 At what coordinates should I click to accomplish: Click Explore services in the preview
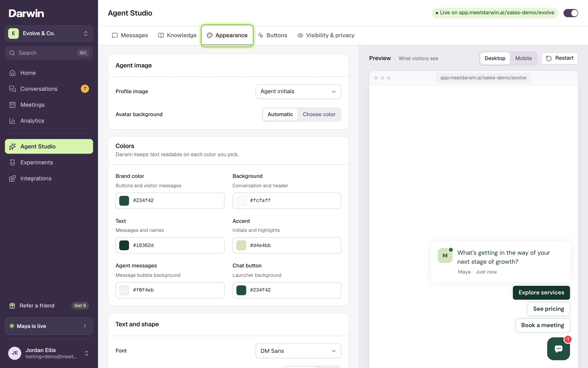coord(541,293)
